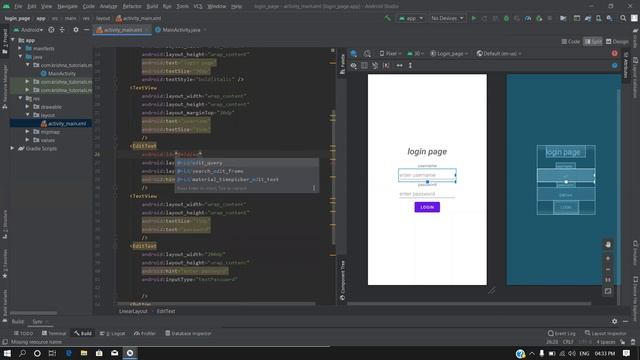
Task: Click the design surface layers icon
Action: coord(354,53)
